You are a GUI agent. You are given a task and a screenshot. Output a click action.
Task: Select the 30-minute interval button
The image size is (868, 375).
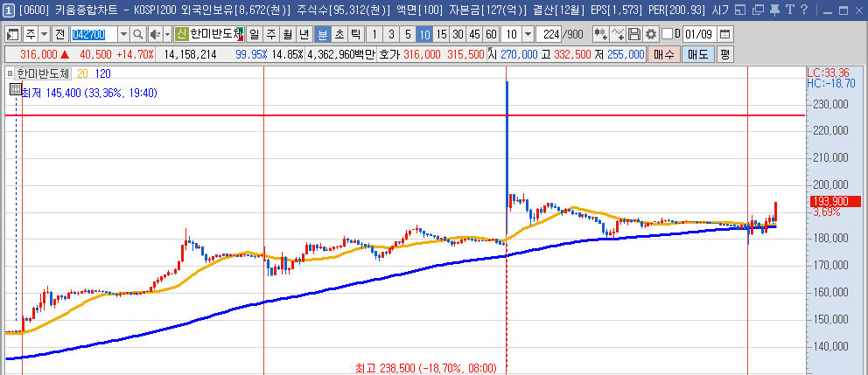[x=458, y=34]
